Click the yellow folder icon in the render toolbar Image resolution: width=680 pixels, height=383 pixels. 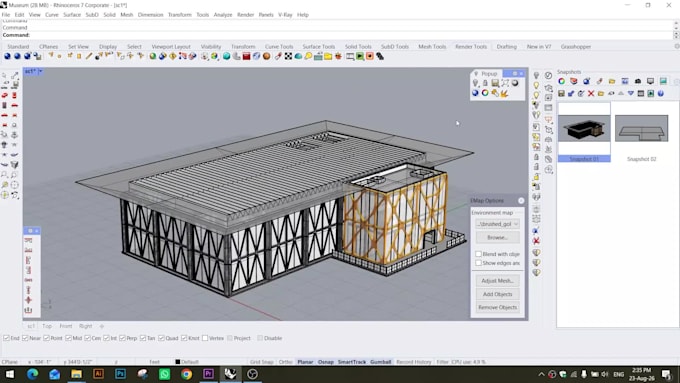[x=328, y=56]
